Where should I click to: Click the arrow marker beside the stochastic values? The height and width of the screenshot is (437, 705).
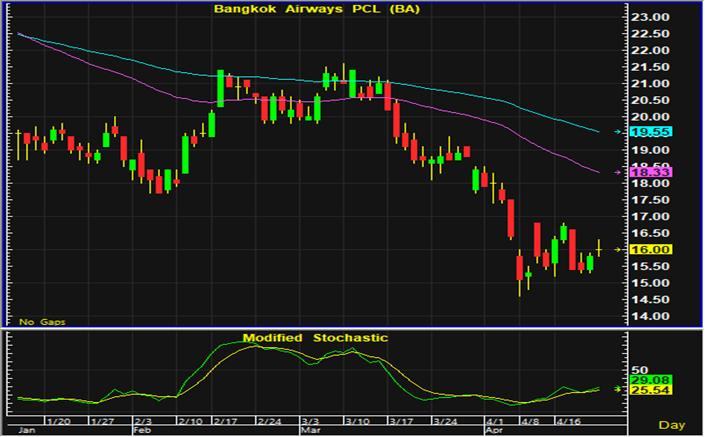(618, 388)
